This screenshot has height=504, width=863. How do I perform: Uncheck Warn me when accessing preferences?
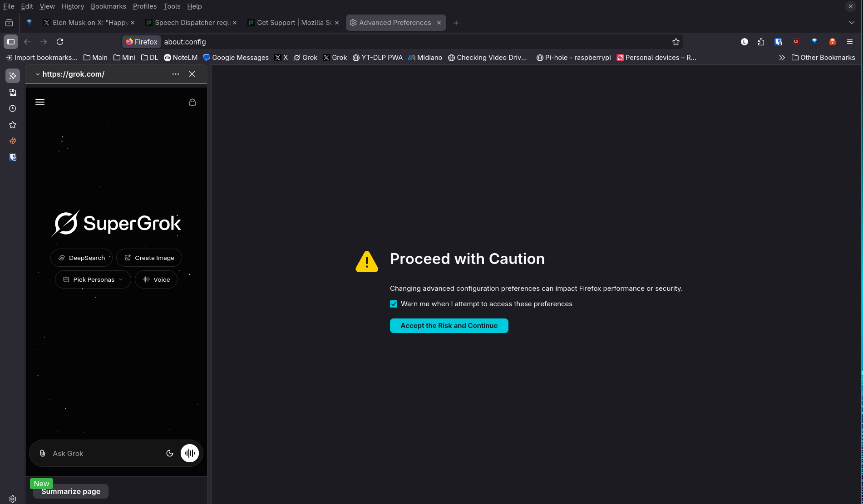(394, 304)
